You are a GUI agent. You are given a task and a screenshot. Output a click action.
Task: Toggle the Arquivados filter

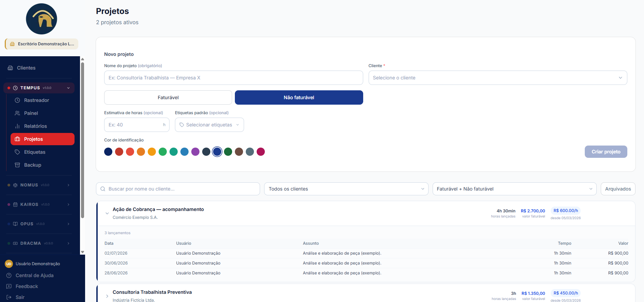(618, 189)
